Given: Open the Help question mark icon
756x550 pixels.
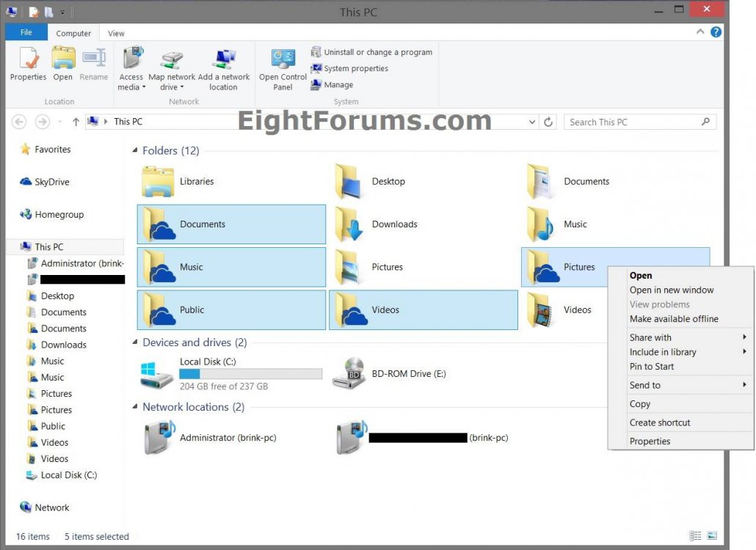Looking at the screenshot, I should pyautogui.click(x=716, y=32).
